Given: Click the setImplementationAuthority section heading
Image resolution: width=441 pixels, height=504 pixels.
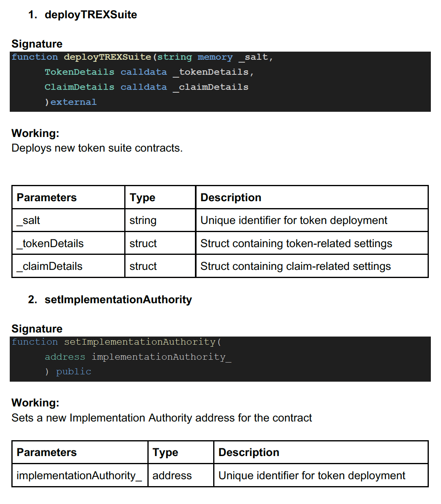Looking at the screenshot, I should pyautogui.click(x=118, y=300).
